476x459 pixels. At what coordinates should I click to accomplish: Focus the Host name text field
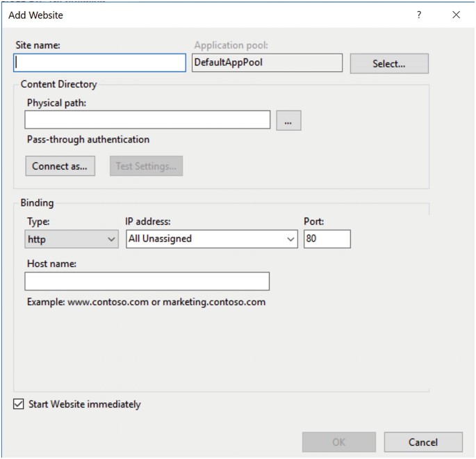[x=147, y=281]
